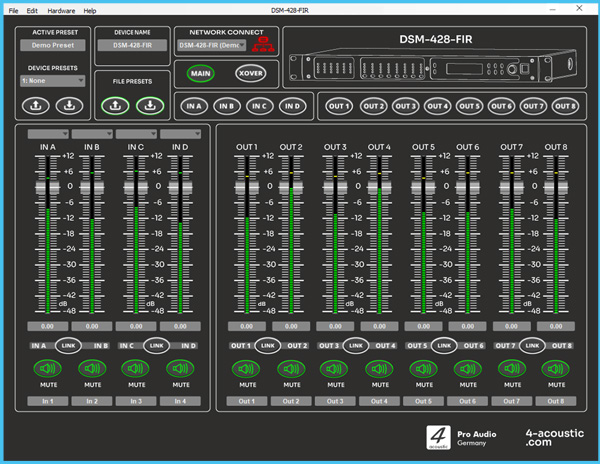Image resolution: width=600 pixels, height=464 pixels.
Task: Open the Hardware menu
Action: (61, 10)
